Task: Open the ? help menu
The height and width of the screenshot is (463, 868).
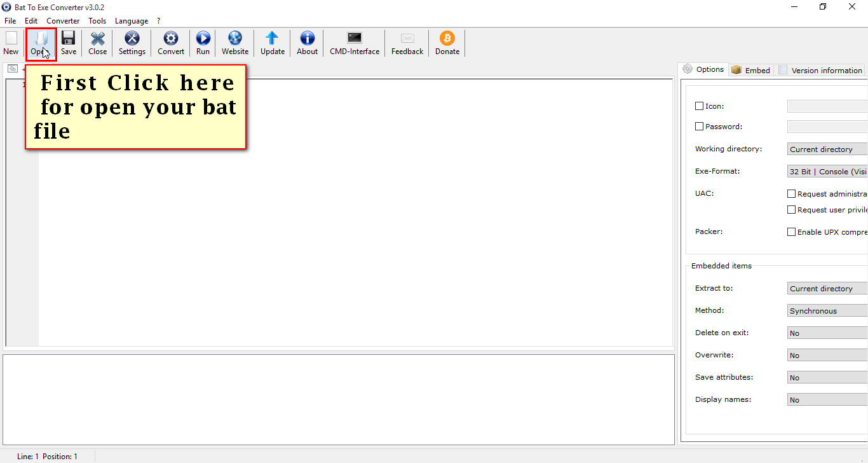Action: click(159, 21)
